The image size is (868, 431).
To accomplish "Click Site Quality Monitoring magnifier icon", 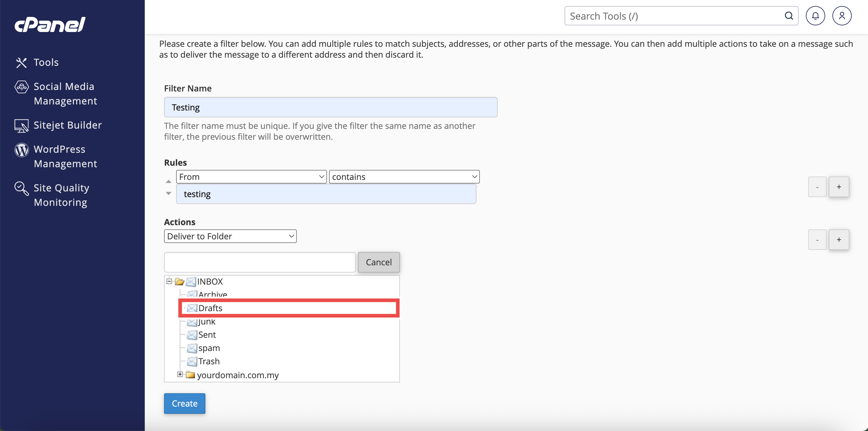I will tap(21, 188).
